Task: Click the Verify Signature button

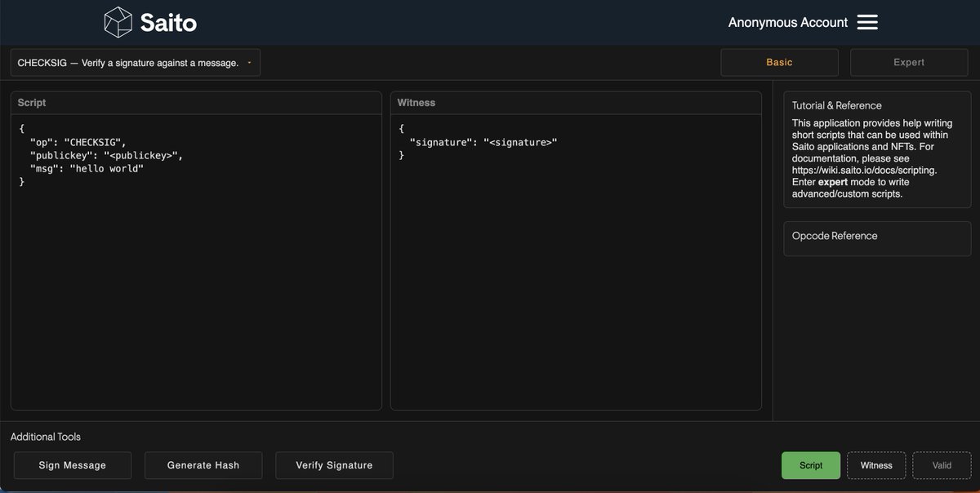Action: click(334, 465)
